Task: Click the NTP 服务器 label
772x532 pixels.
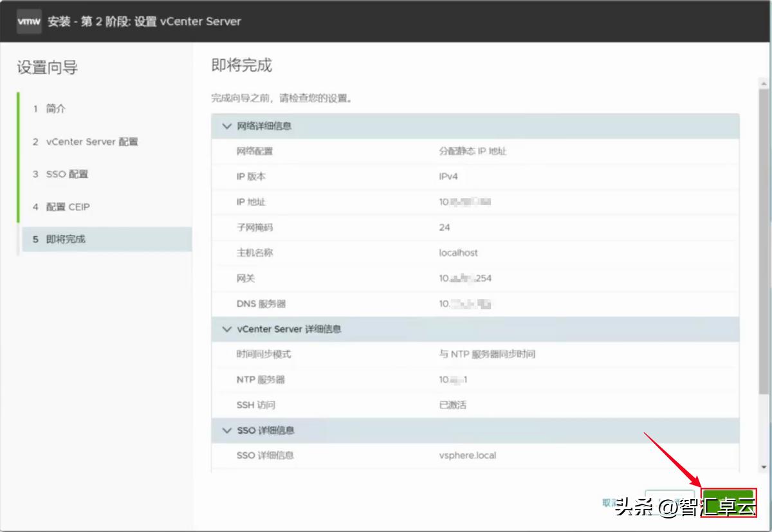Action: 261,380
